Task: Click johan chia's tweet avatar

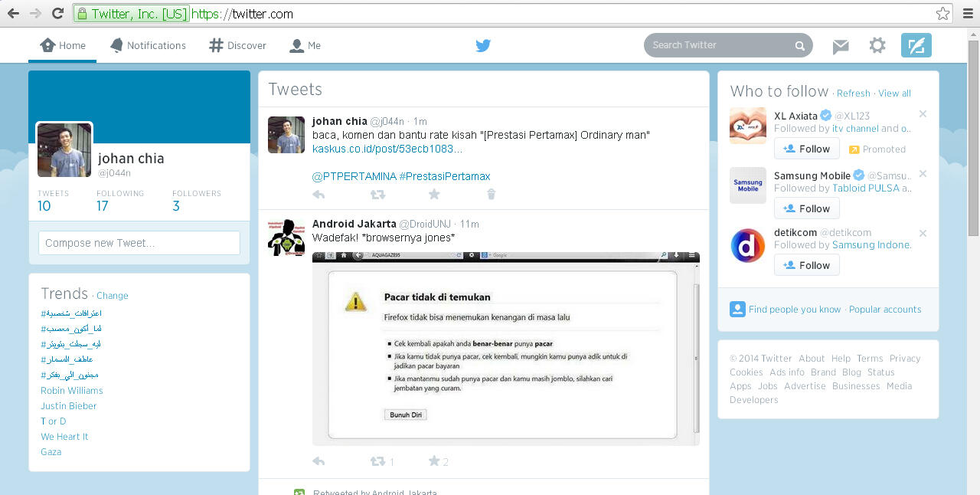Action: point(286,135)
